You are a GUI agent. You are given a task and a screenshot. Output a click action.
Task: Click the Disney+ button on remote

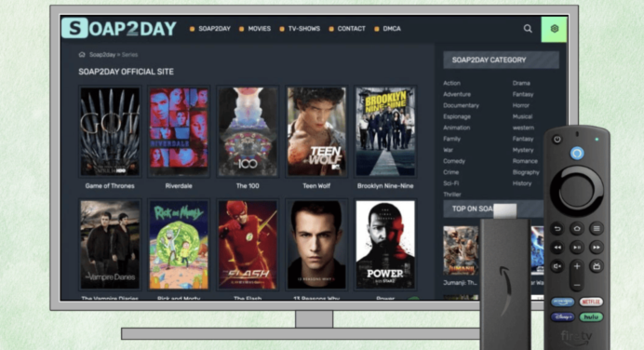(562, 317)
